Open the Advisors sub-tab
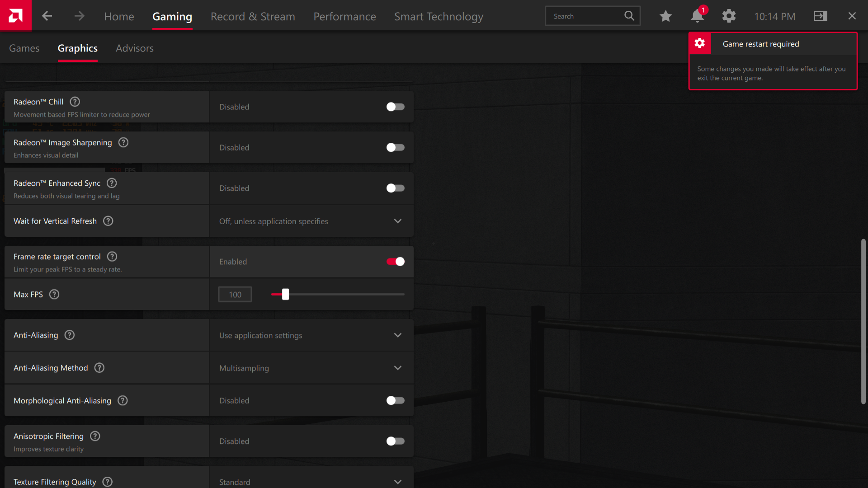 (134, 48)
